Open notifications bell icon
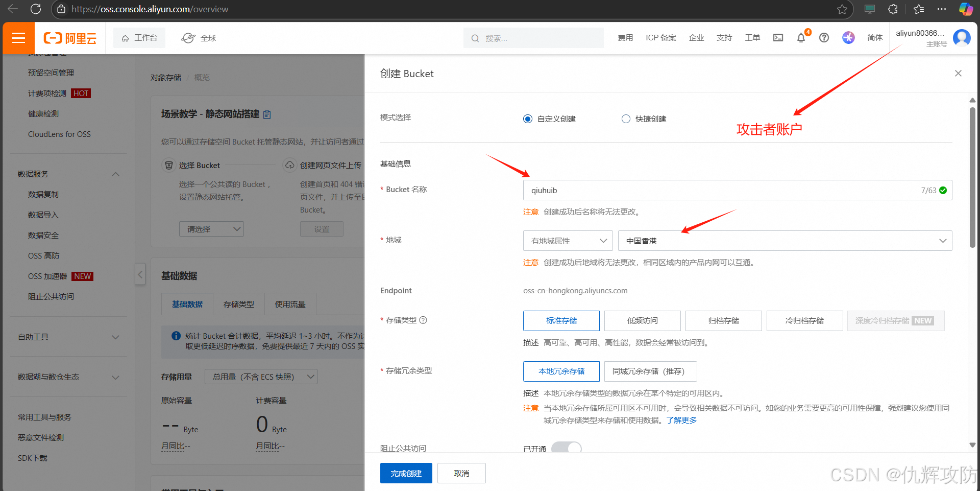980x491 pixels. click(x=801, y=38)
